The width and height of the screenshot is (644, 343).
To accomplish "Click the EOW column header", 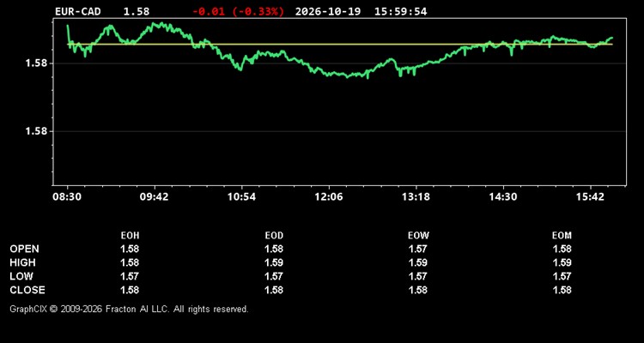I will [x=418, y=236].
